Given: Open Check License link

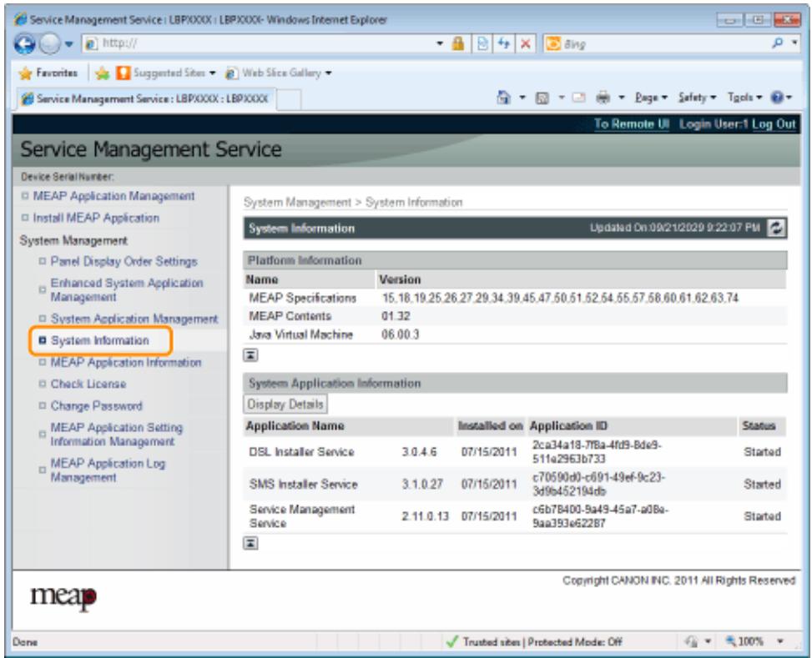Looking at the screenshot, I should [88, 384].
